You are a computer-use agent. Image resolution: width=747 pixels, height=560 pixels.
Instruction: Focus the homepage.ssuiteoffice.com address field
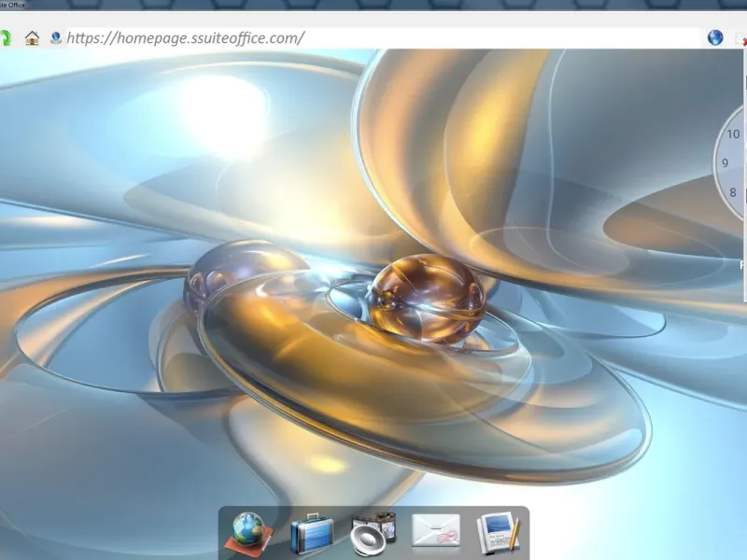pos(383,38)
